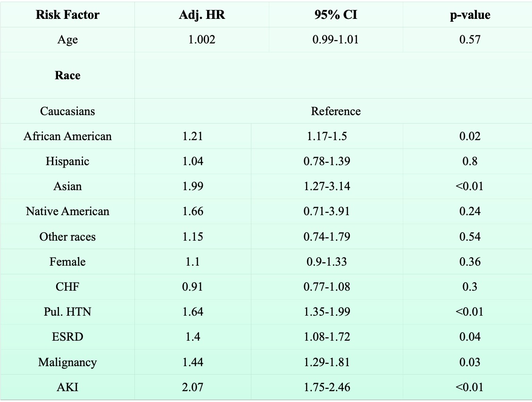Viewport: 532px width, 402px height.
Task: Select the African American row label
Action: coord(67,136)
